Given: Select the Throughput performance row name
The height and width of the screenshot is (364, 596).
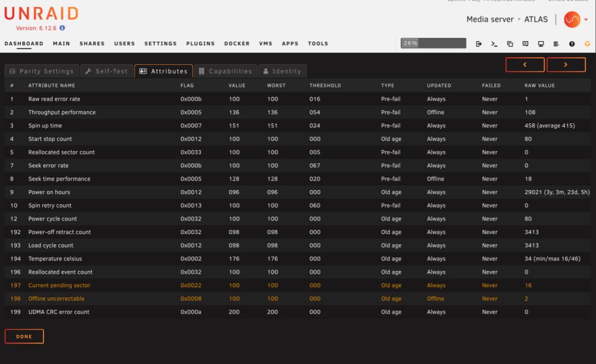Looking at the screenshot, I should (62, 112).
